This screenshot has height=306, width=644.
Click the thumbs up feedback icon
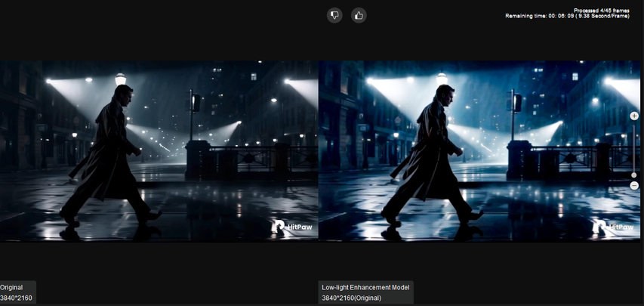[359, 16]
